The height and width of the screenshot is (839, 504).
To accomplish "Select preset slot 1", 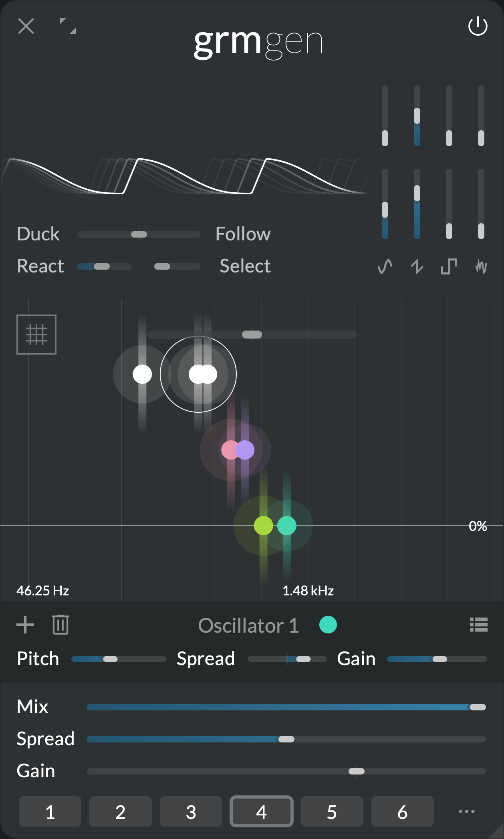I will coord(50,812).
